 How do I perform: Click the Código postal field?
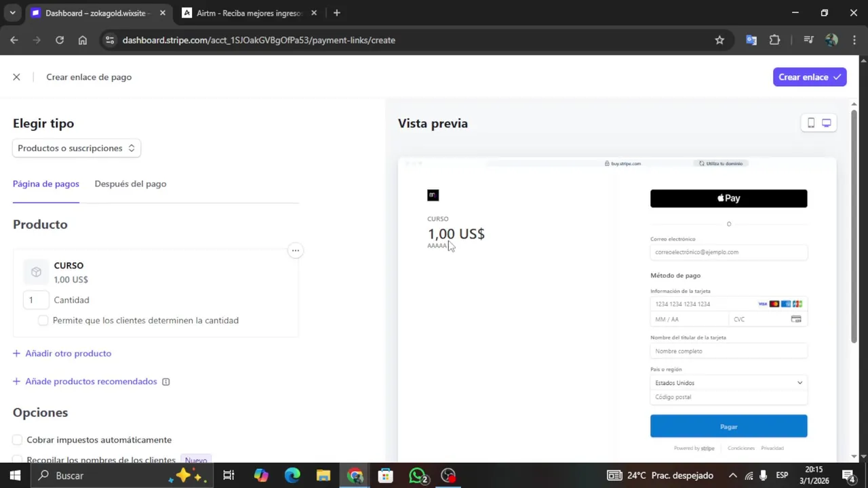(x=728, y=397)
